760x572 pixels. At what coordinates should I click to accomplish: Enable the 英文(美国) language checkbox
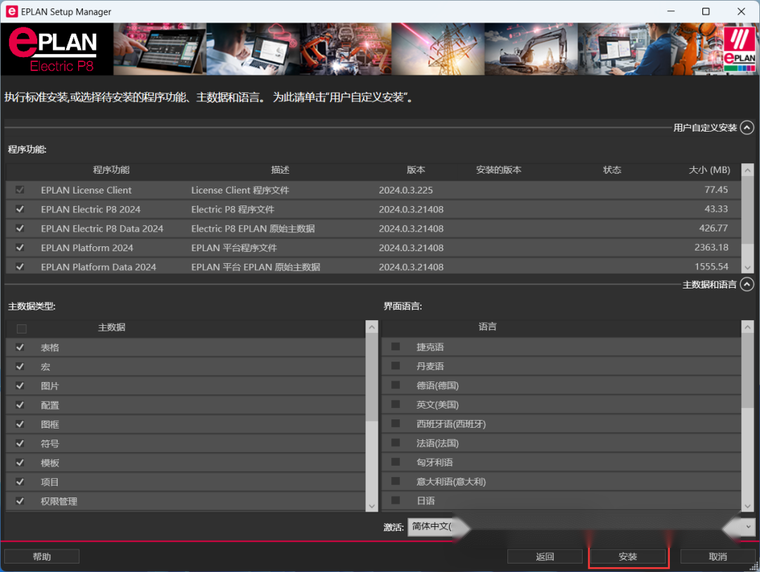(x=396, y=405)
